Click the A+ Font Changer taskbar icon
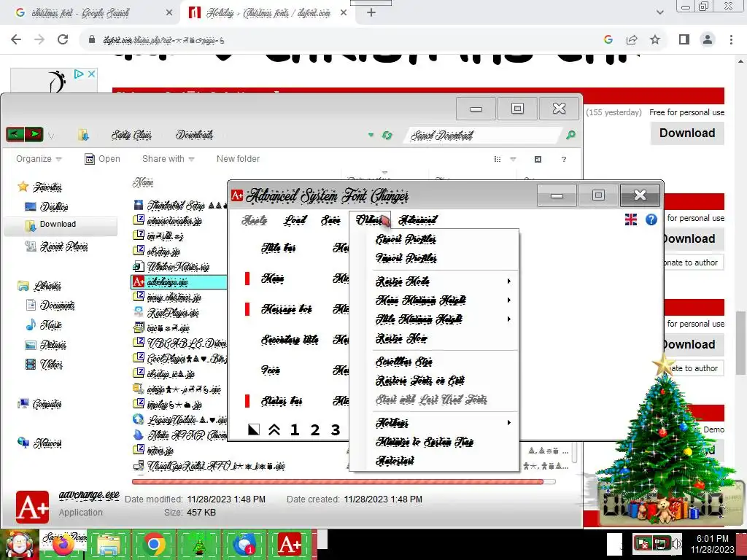 (290, 544)
